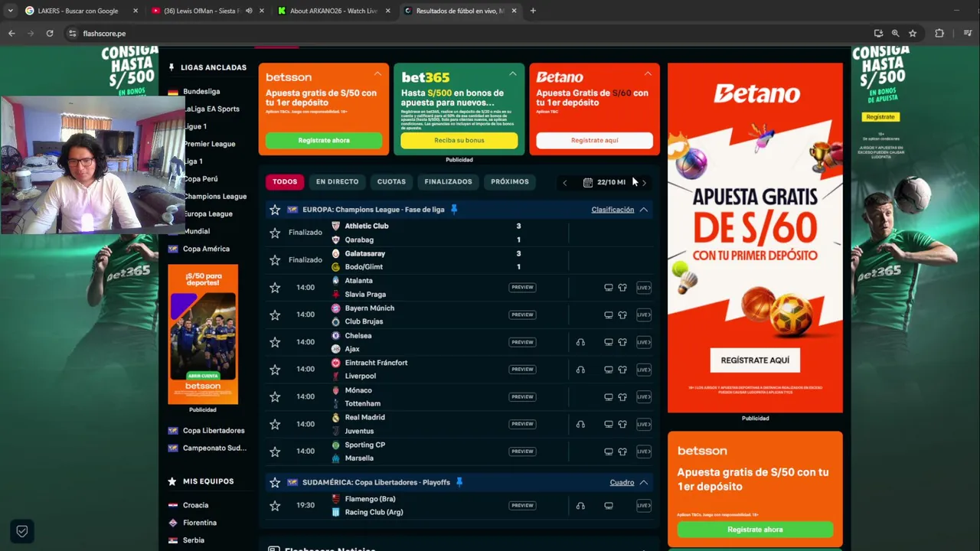
Task: Reload the flashscore.pe page
Action: 50,34
